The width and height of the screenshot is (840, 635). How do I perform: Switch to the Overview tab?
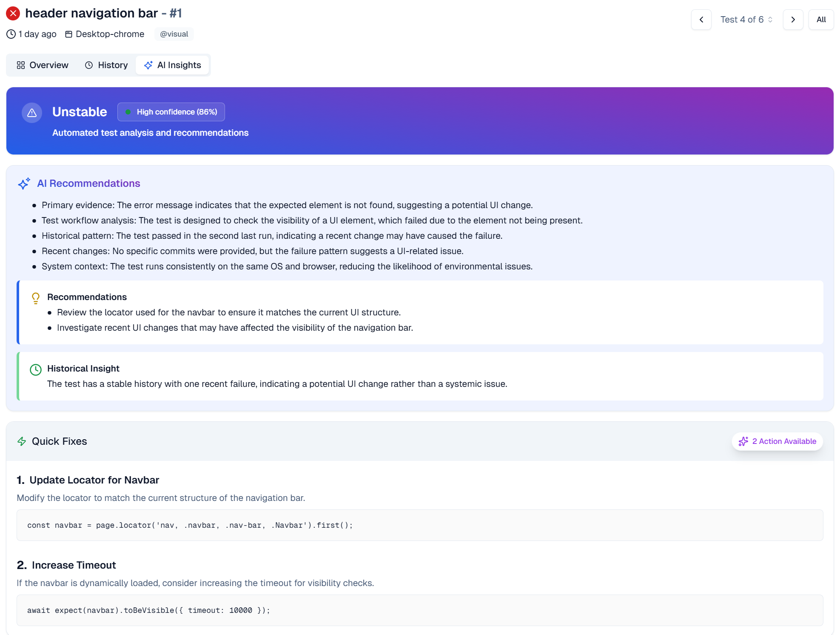click(43, 65)
